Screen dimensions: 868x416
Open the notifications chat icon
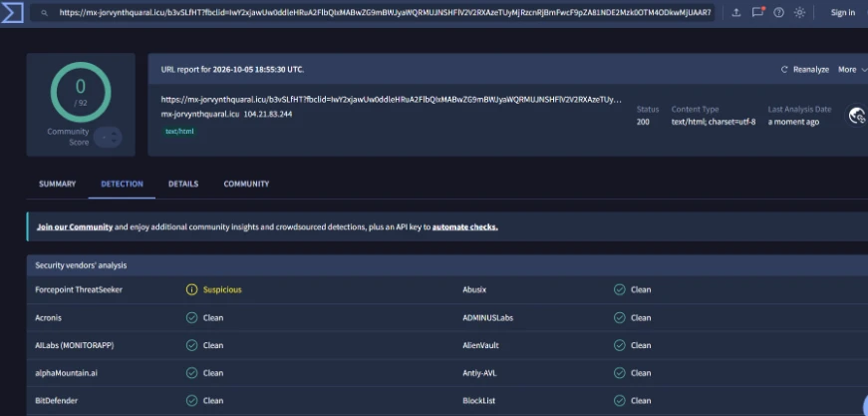point(757,12)
